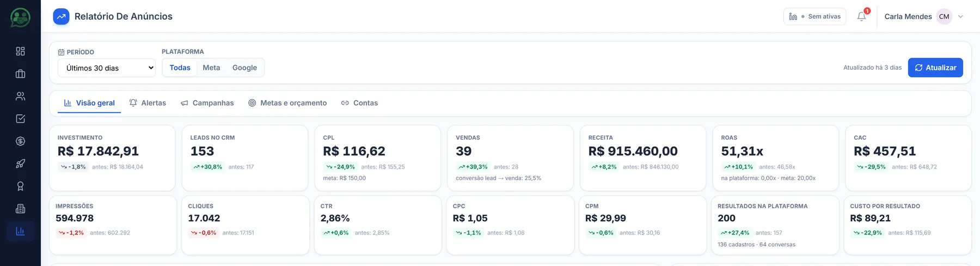This screenshot has height=266, width=980.
Task: Open the building icon in sidebar
Action: [x=20, y=209]
